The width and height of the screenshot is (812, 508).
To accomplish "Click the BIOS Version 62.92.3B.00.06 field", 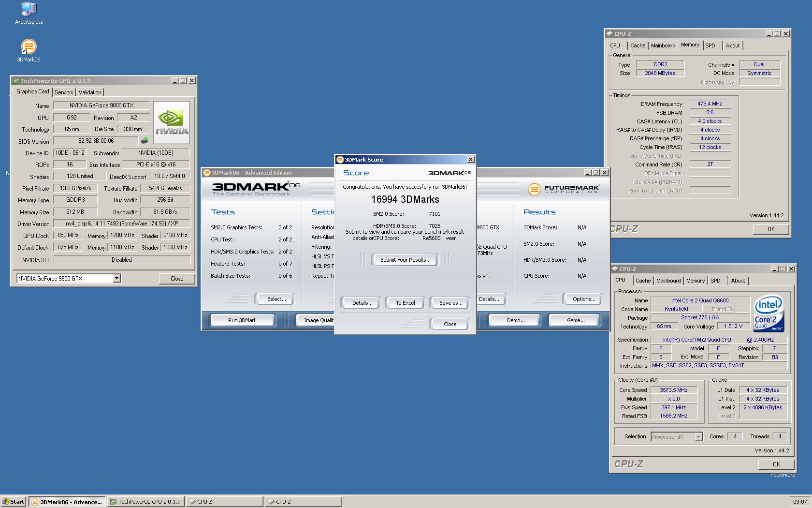I will click(96, 141).
